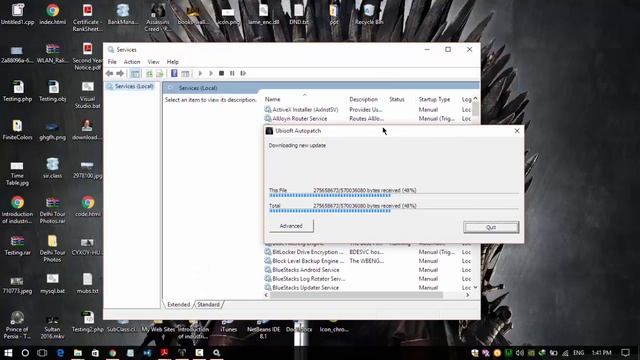
Task: Click the horizontal scrollbar thumb in the services list
Action: tap(356, 295)
